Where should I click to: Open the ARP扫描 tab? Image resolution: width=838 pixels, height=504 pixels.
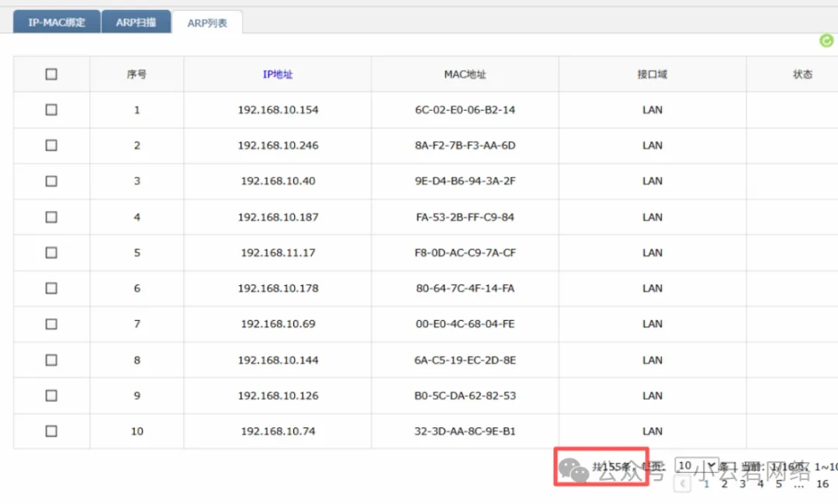[x=136, y=22]
